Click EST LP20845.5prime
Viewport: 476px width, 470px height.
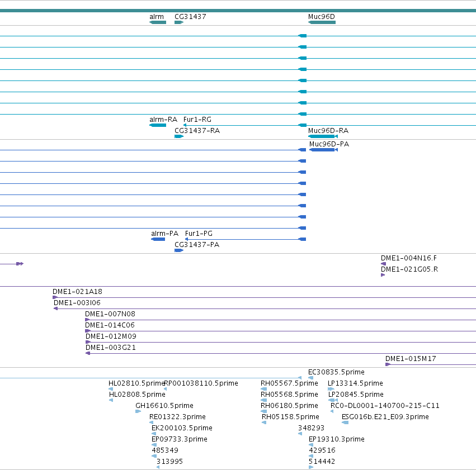pos(333,400)
